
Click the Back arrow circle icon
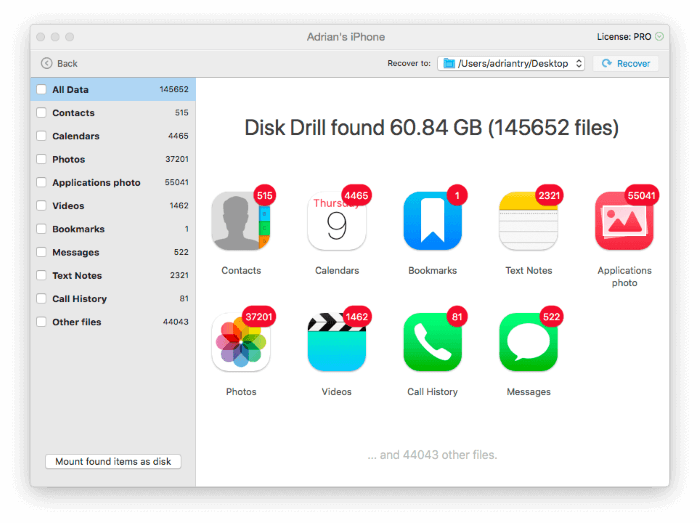click(46, 63)
